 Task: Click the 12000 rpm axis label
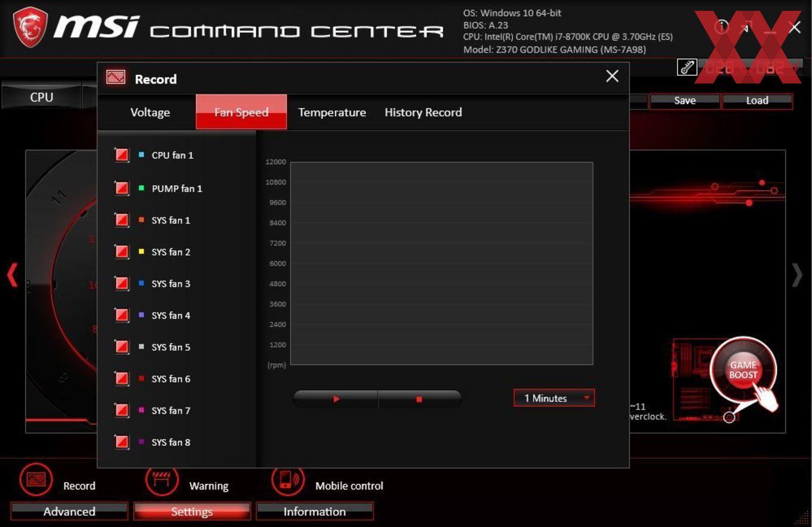(x=276, y=162)
